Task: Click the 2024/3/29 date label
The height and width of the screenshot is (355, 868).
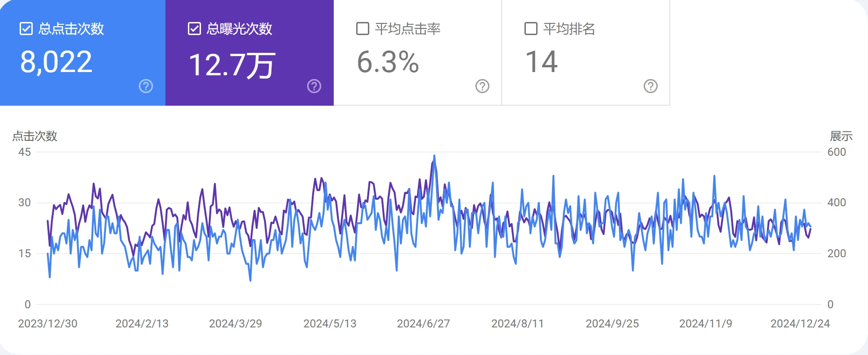Action: [235, 324]
